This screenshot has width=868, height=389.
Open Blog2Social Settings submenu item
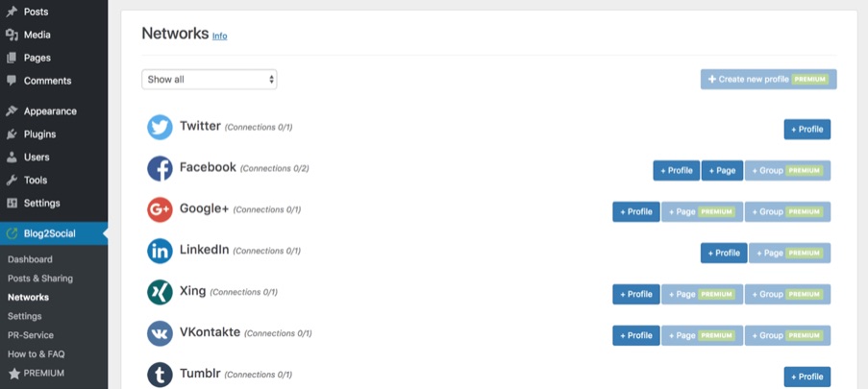point(24,316)
